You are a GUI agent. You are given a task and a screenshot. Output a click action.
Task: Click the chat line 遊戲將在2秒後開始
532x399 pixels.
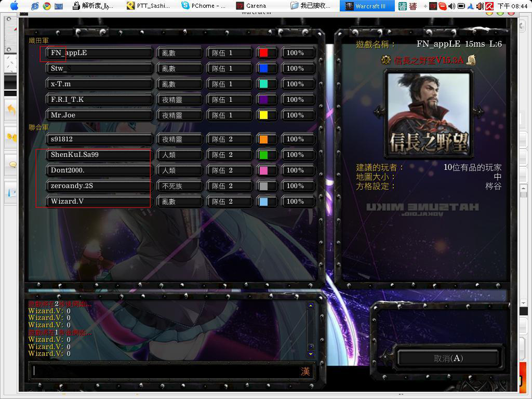coord(60,304)
